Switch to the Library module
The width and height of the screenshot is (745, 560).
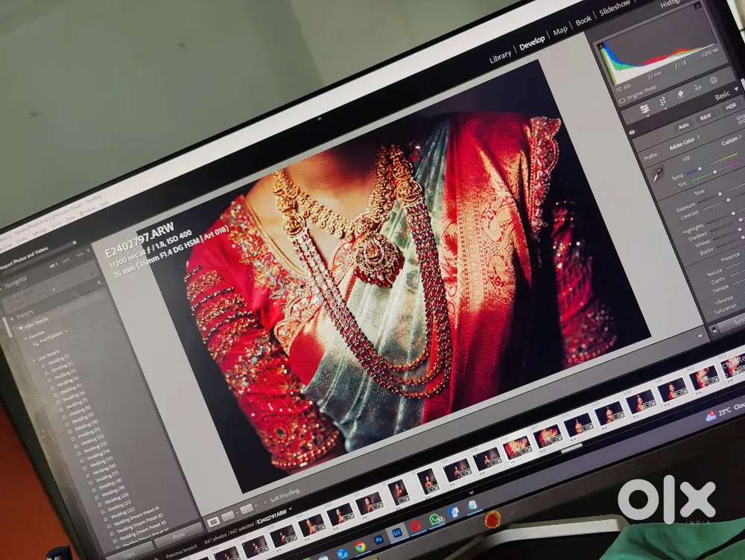coord(500,56)
